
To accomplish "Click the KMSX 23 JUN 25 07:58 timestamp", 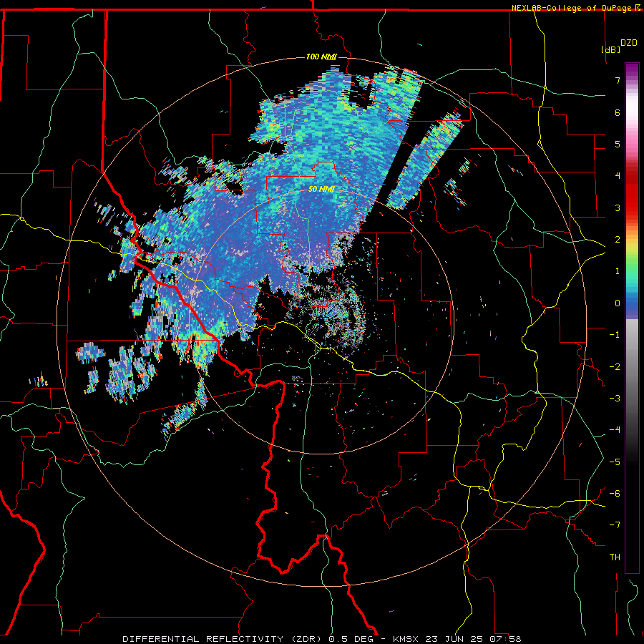I will coord(457,639).
